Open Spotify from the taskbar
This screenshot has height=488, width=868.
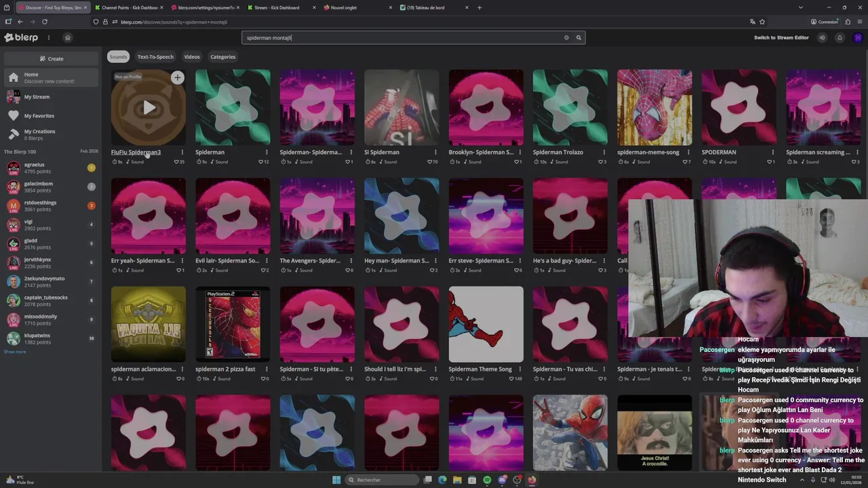pos(487,480)
